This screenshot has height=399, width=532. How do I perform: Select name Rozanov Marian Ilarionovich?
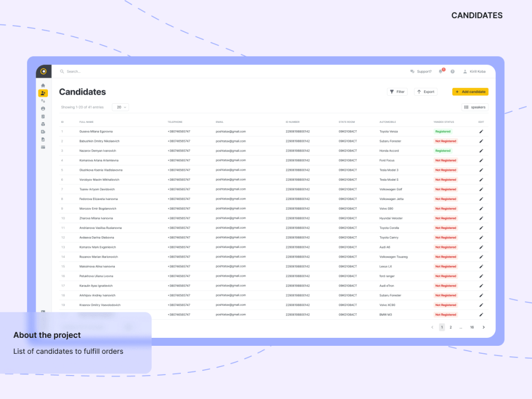(x=98, y=257)
